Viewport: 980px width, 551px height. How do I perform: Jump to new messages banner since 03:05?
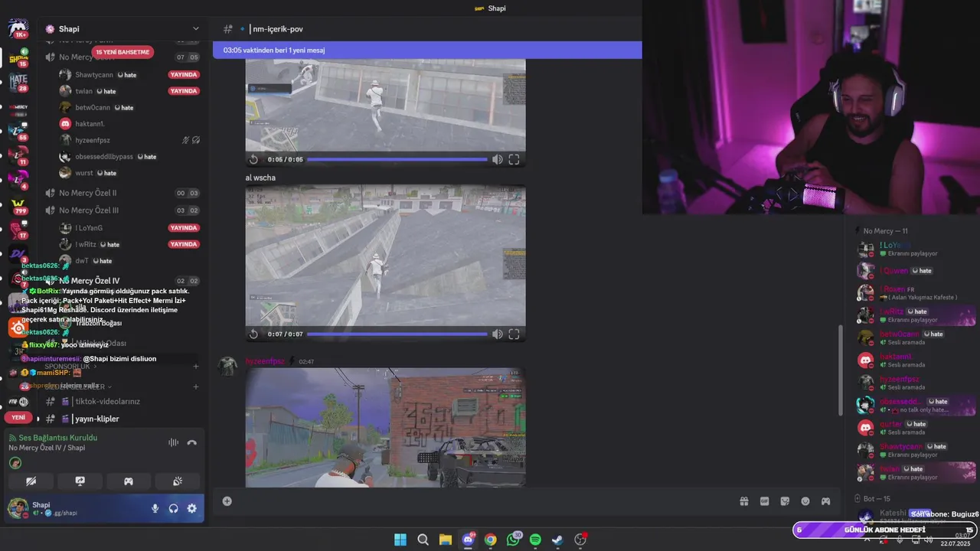427,50
